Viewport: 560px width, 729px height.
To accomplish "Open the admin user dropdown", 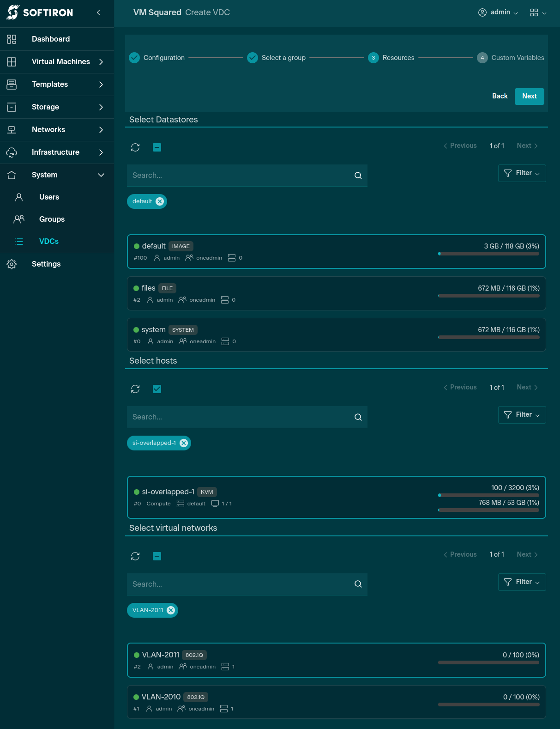I will tap(498, 12).
